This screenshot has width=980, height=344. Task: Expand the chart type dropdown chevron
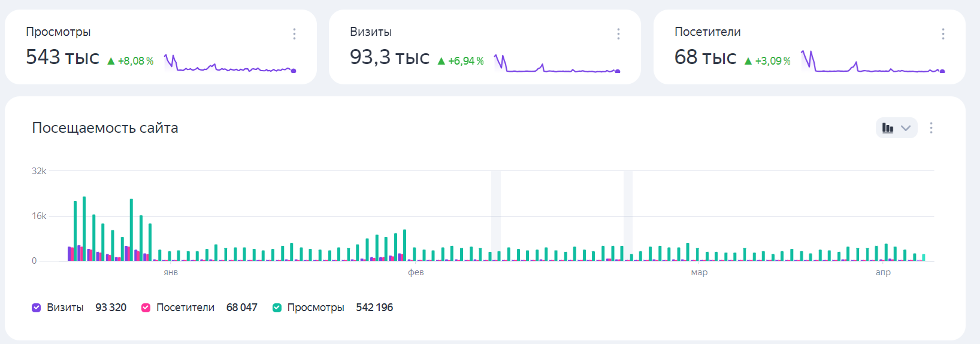click(x=906, y=128)
